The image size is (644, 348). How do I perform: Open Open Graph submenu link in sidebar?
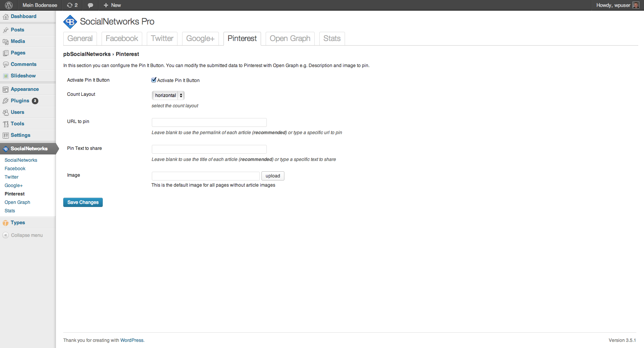click(x=17, y=202)
